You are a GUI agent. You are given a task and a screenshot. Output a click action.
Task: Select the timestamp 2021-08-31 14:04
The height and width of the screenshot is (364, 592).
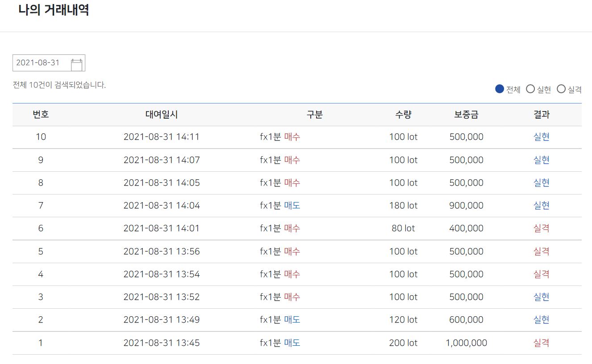[162, 205]
